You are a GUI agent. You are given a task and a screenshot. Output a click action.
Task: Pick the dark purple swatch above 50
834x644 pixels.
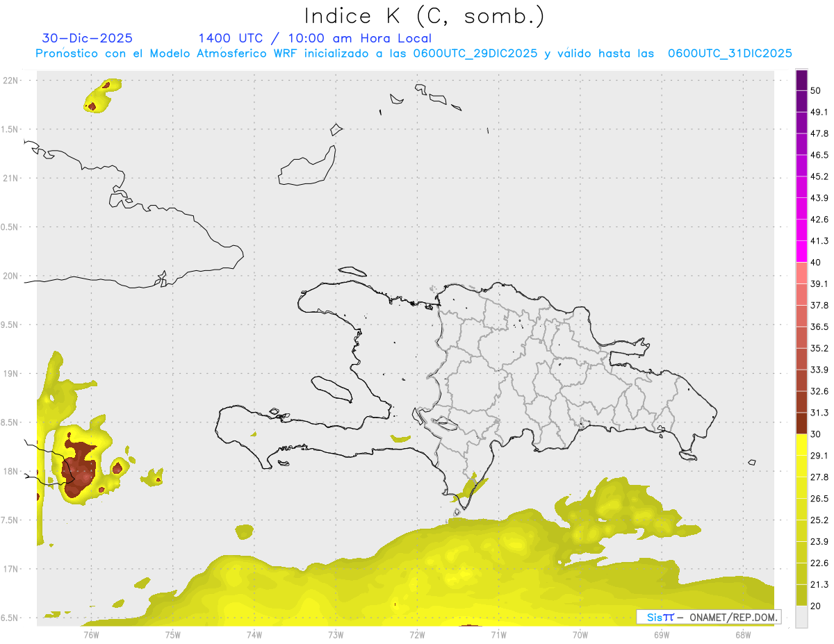click(801, 80)
